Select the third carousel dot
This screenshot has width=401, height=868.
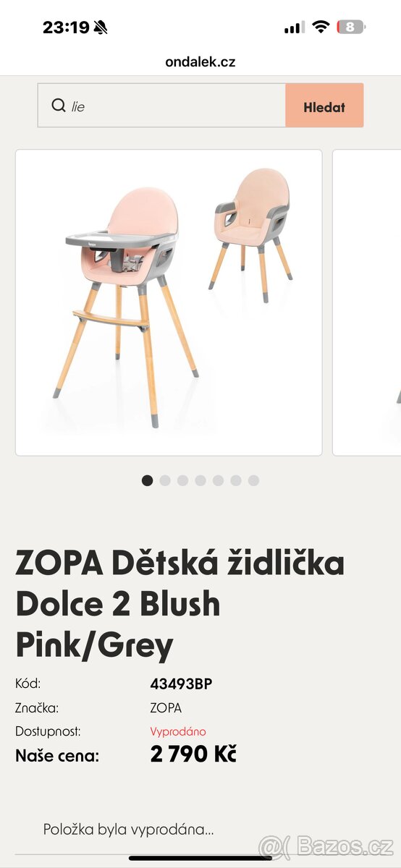click(182, 480)
